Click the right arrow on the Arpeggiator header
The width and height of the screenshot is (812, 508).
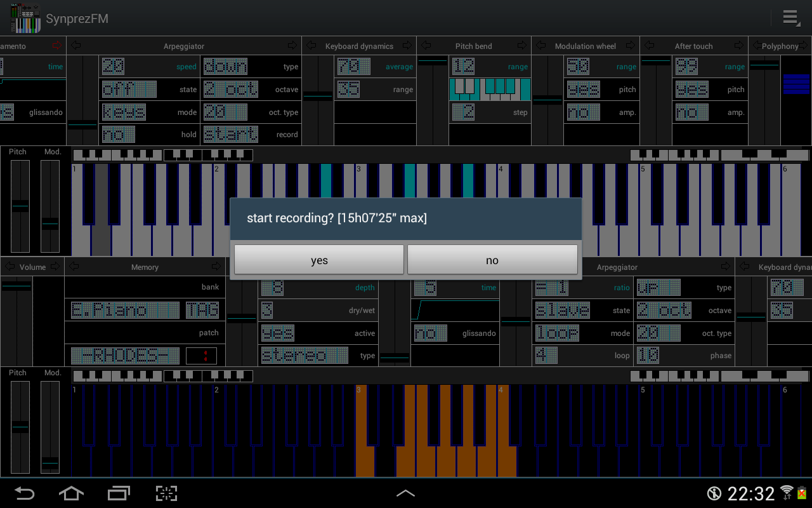point(292,45)
